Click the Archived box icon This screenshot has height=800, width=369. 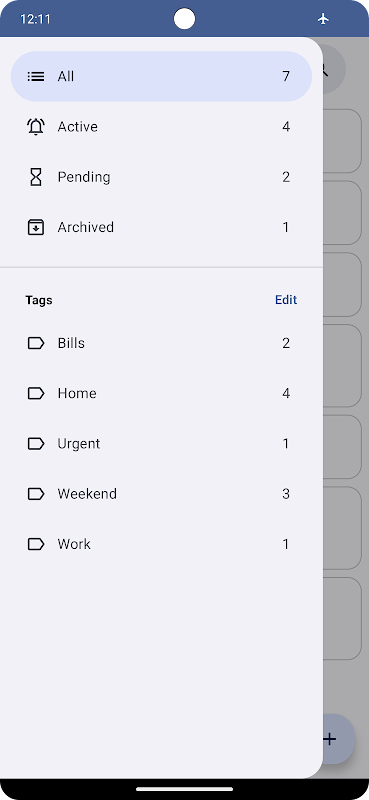coord(36,227)
